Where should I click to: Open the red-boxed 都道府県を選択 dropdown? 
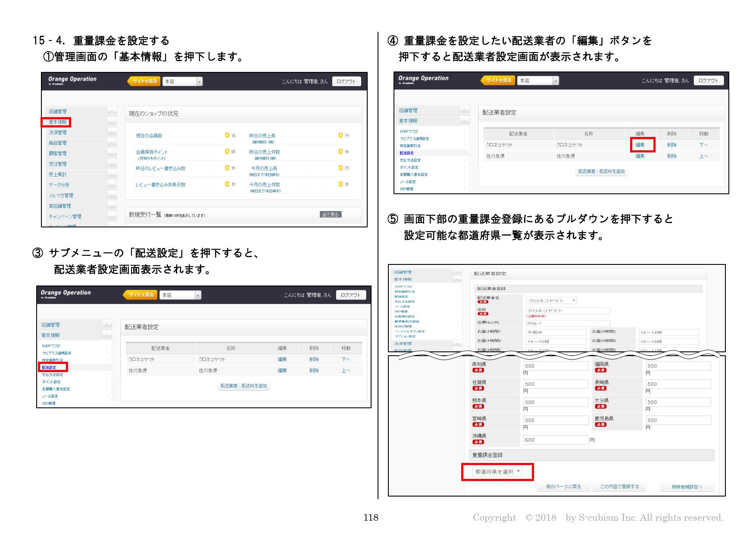pyautogui.click(x=497, y=472)
